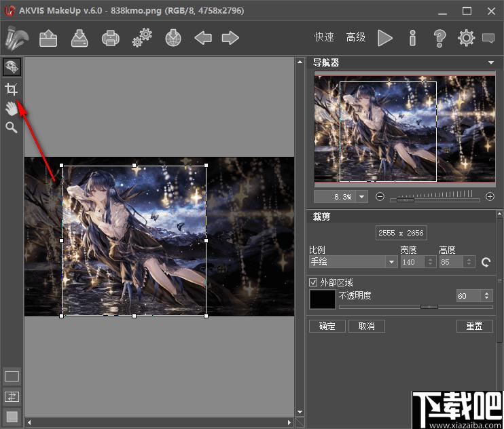The width and height of the screenshot is (504, 429).
Task: Click the 不透明度 opacity value field 60
Action: pyautogui.click(x=468, y=296)
